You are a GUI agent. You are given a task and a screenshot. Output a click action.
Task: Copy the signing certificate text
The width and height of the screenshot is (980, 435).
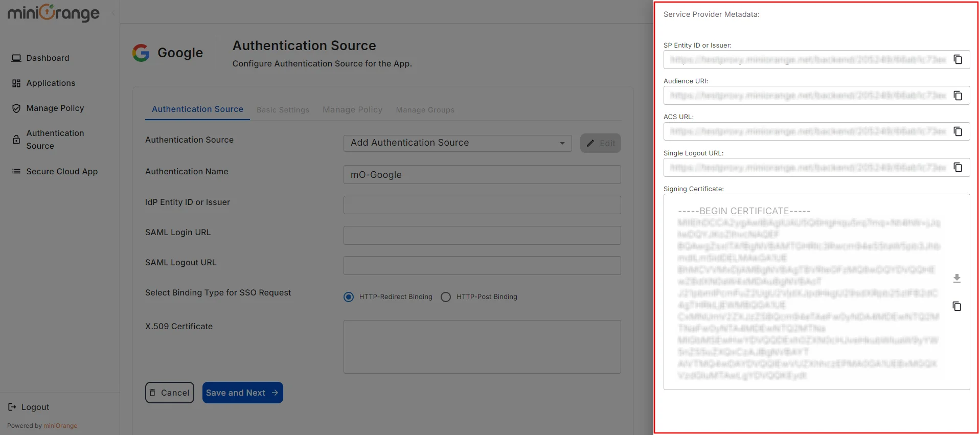coord(957,306)
